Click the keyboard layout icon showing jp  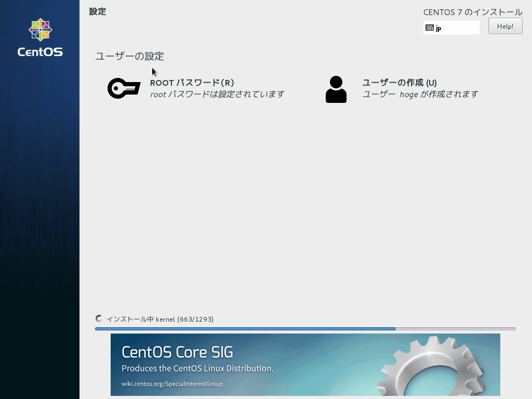pyautogui.click(x=429, y=28)
